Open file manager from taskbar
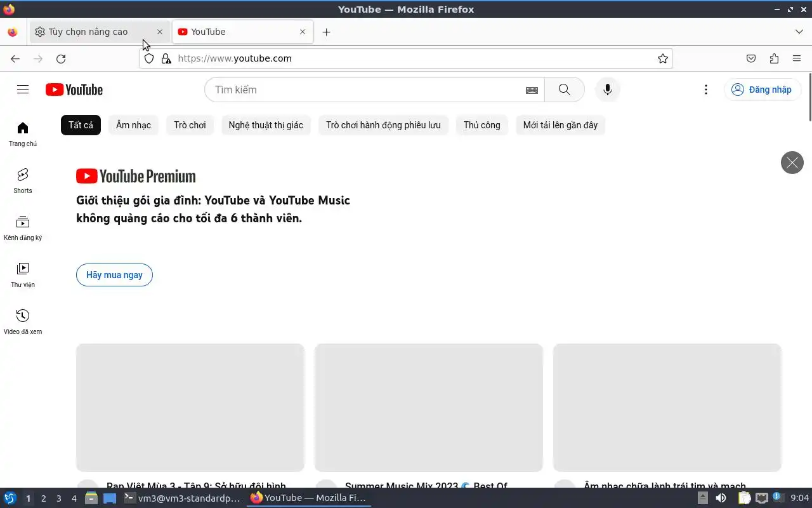The height and width of the screenshot is (508, 812). [x=91, y=498]
